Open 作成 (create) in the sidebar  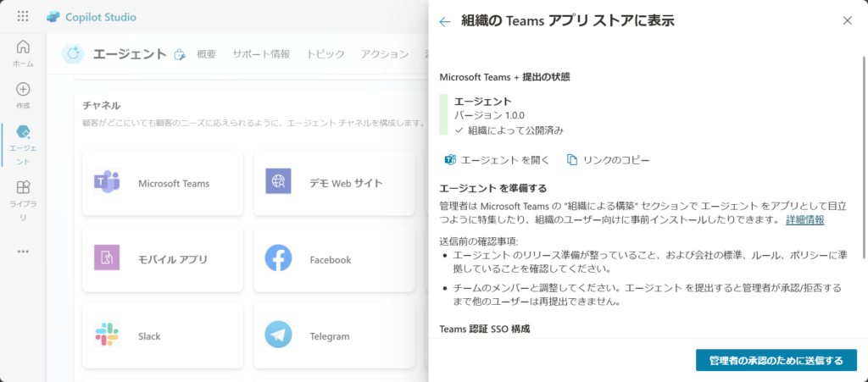[x=23, y=96]
